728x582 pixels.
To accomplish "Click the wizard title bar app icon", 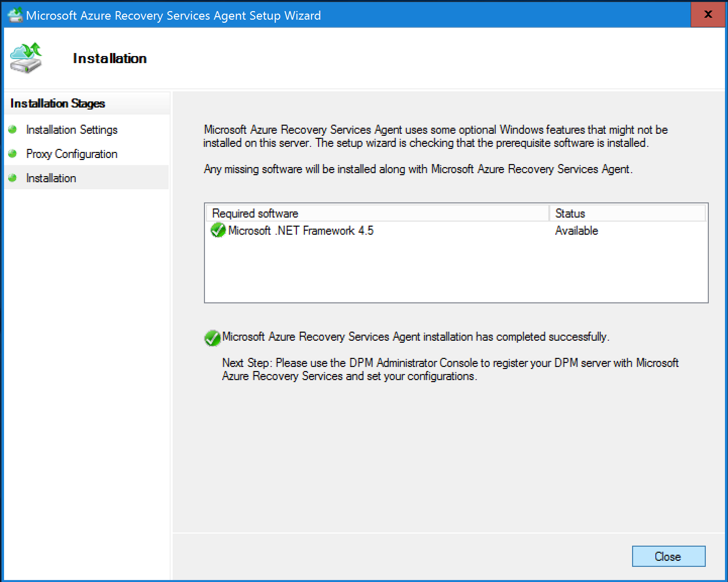I will (15, 15).
